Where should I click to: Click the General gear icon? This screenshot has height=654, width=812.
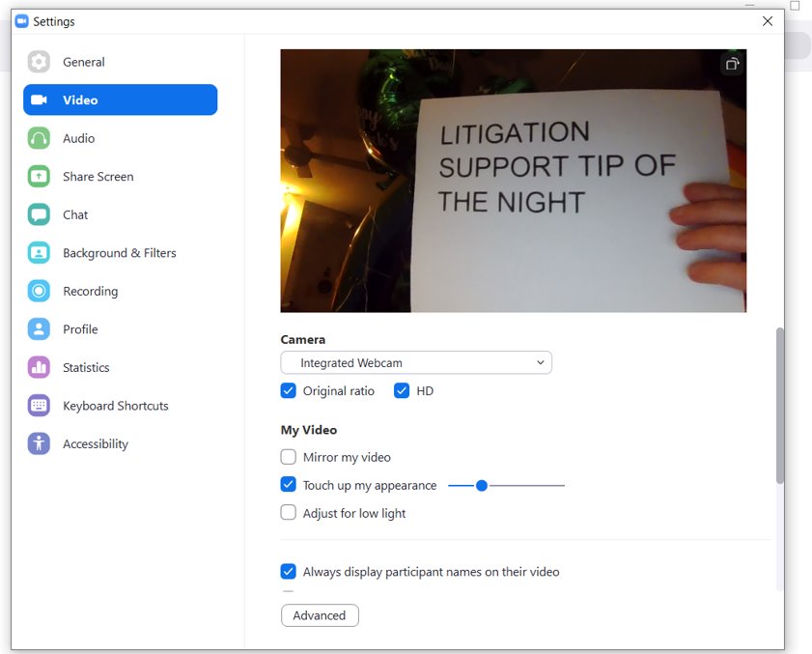39,62
